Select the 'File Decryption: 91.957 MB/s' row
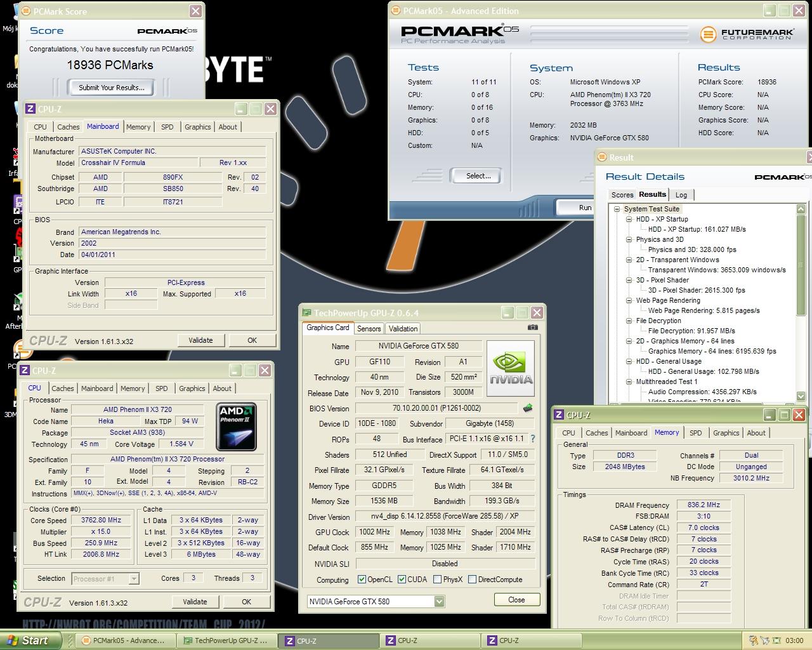Screen dimensions: 812x650 coord(691,331)
